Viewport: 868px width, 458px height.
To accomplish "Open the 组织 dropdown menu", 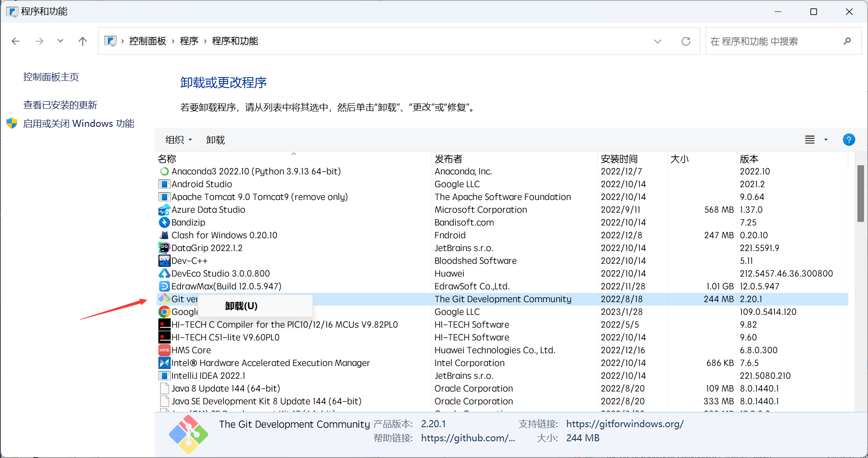I will coord(179,140).
